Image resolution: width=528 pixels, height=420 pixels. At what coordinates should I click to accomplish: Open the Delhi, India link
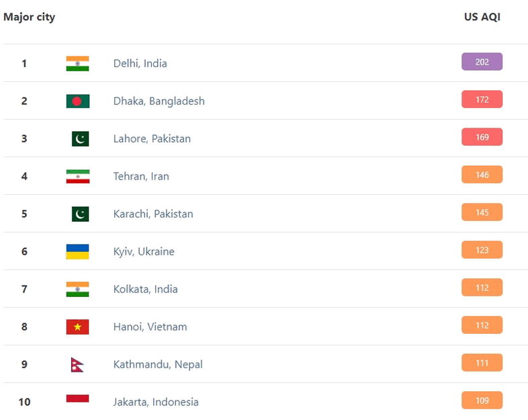coord(140,63)
